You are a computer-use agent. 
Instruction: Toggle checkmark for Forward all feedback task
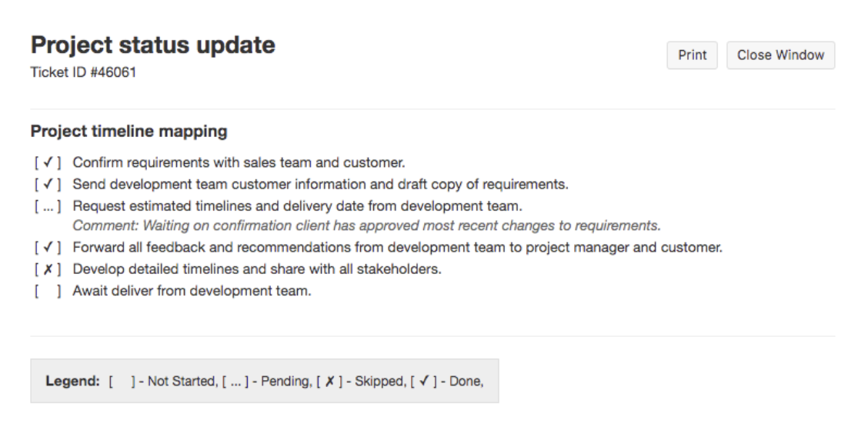(48, 247)
